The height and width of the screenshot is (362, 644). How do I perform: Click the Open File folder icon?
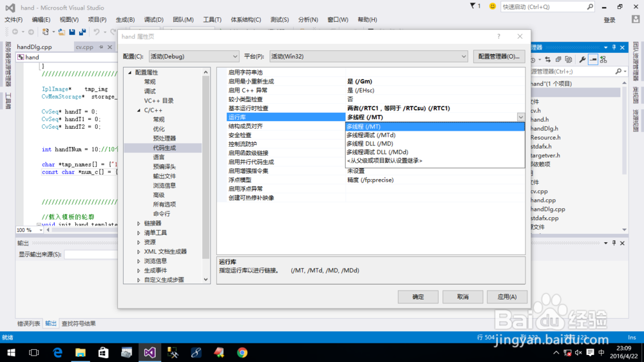click(x=62, y=32)
